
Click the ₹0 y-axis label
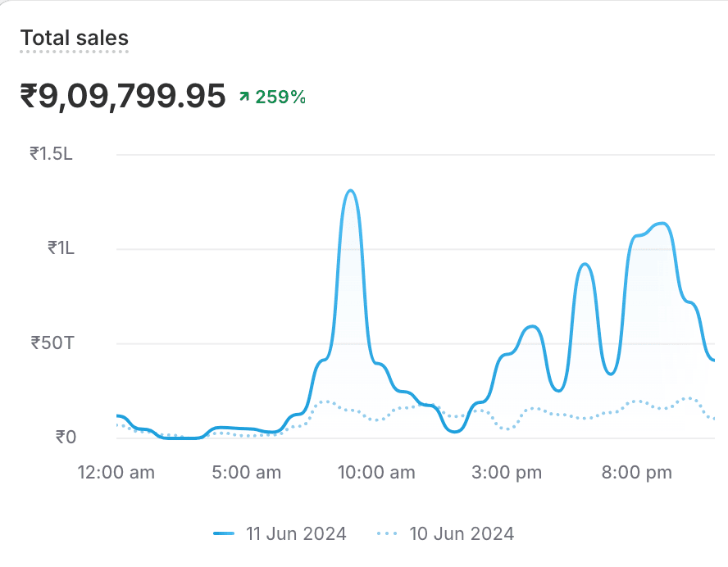coord(65,437)
